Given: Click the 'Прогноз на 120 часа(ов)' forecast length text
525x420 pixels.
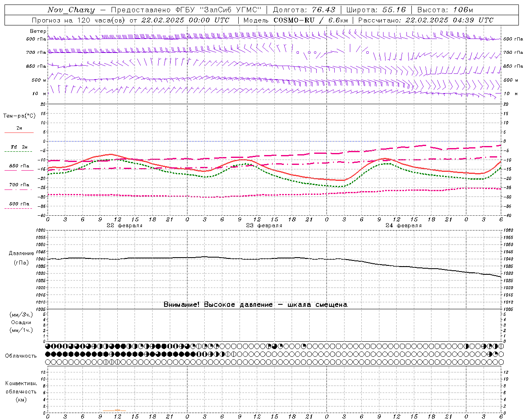Looking at the screenshot, I should [x=79, y=20].
